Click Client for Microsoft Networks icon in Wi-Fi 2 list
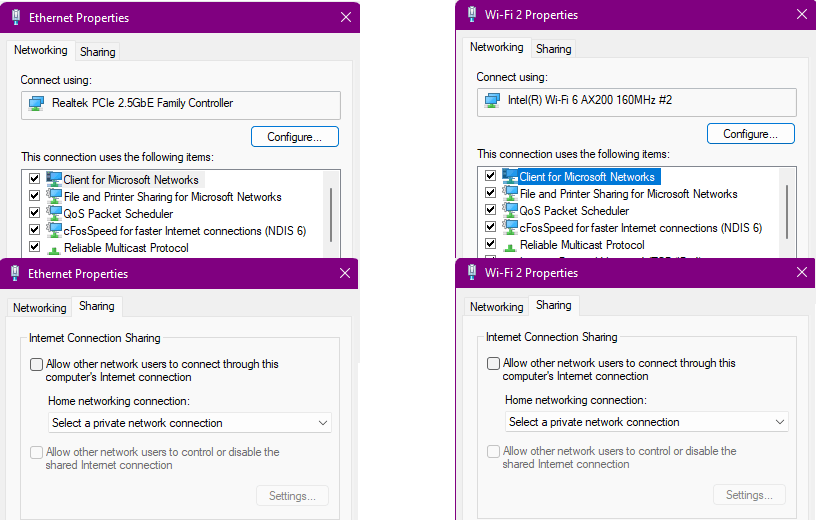Image resolution: width=816 pixels, height=520 pixels. pos(510,176)
